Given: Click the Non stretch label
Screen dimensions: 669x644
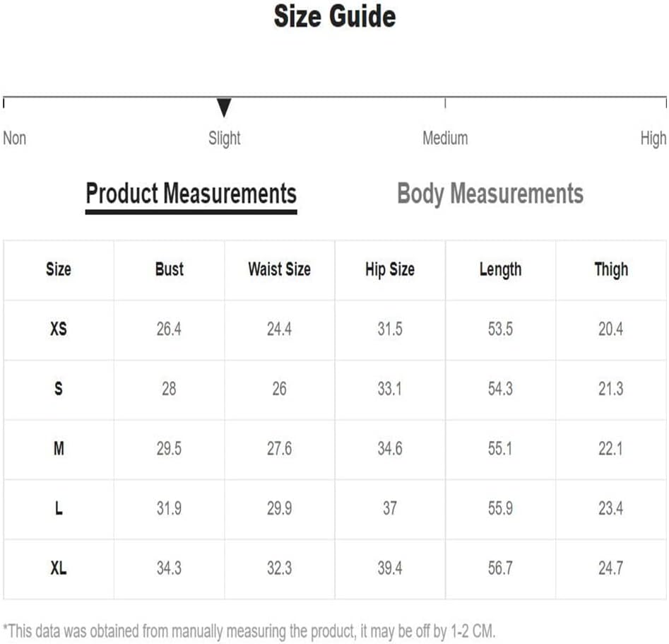Looking at the screenshot, I should point(15,138).
